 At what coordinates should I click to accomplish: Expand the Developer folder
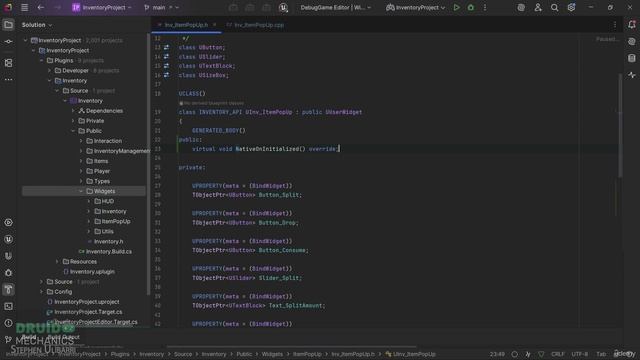click(49, 71)
